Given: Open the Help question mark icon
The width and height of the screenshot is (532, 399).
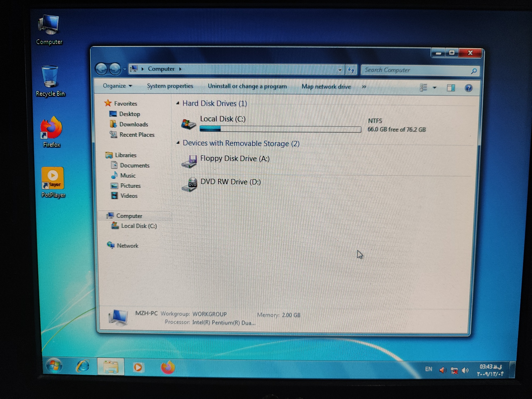Looking at the screenshot, I should point(468,88).
